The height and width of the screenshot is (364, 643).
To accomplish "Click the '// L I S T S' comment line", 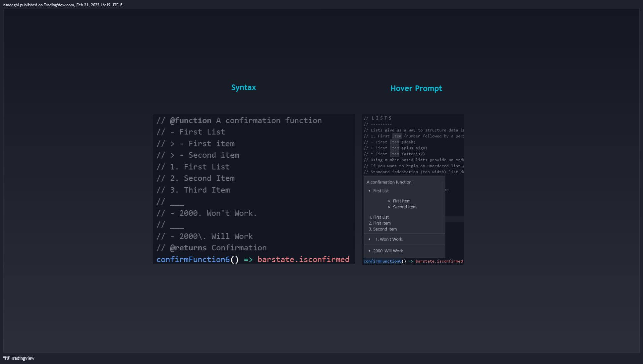I will (x=378, y=118).
